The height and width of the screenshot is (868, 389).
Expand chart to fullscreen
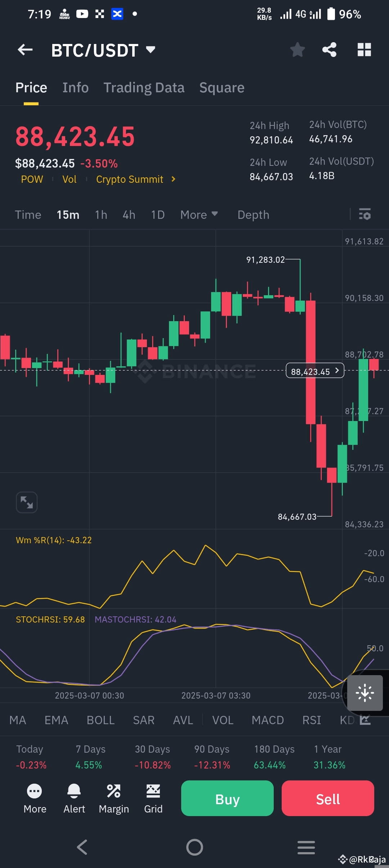point(27,502)
